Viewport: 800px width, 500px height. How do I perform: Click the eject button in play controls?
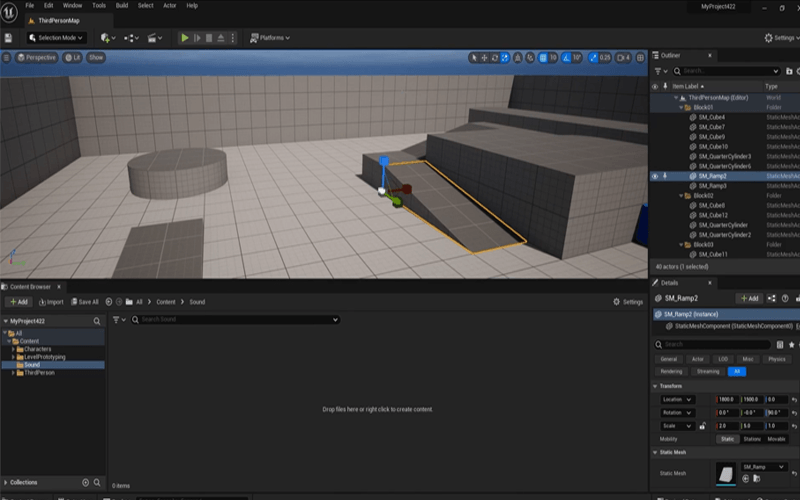221,38
